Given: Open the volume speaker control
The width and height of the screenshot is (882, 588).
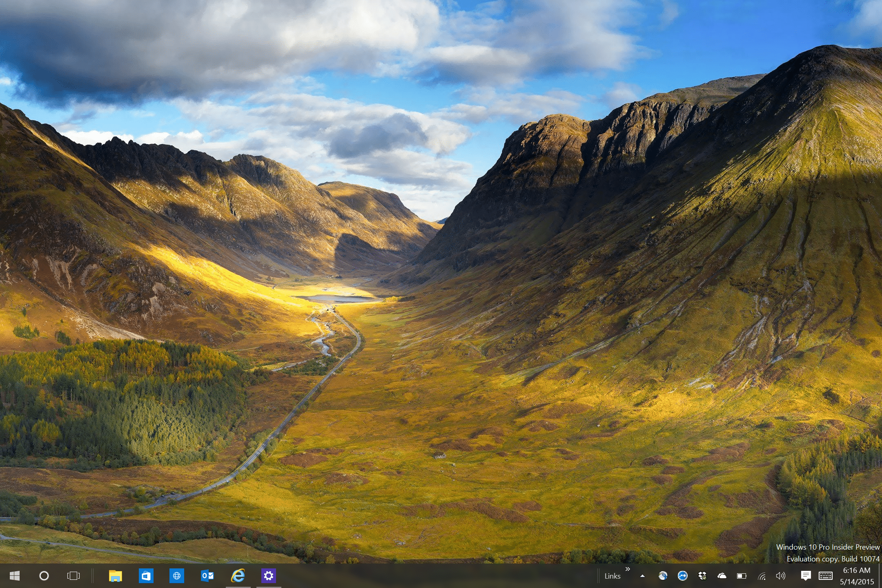Looking at the screenshot, I should click(x=781, y=576).
